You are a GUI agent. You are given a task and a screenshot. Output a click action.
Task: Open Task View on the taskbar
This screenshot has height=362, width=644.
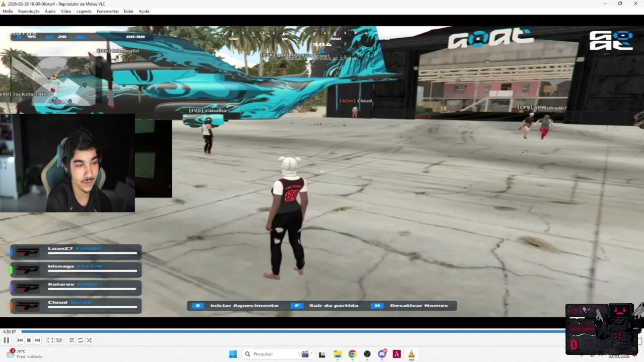pos(322,354)
